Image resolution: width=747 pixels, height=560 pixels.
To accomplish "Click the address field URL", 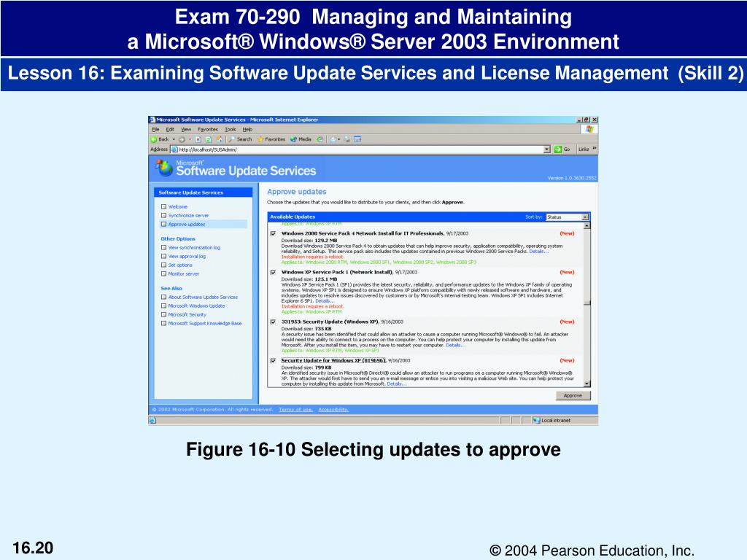I will 208,149.
